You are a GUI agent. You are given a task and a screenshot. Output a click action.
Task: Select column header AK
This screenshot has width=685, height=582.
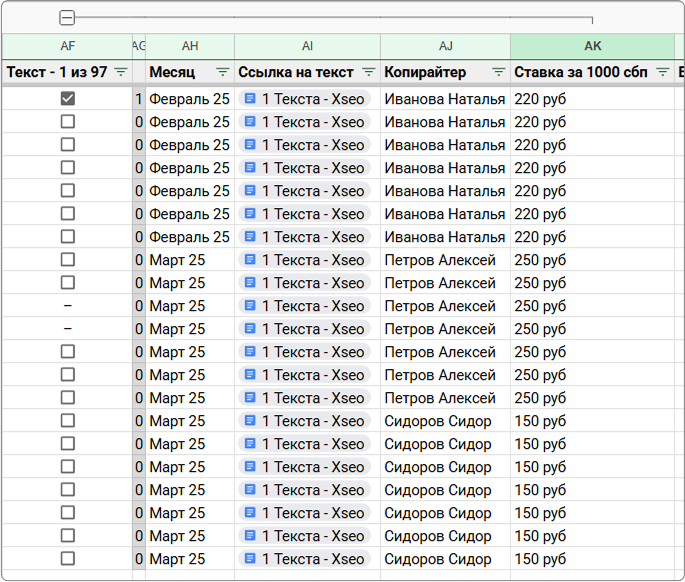[592, 46]
